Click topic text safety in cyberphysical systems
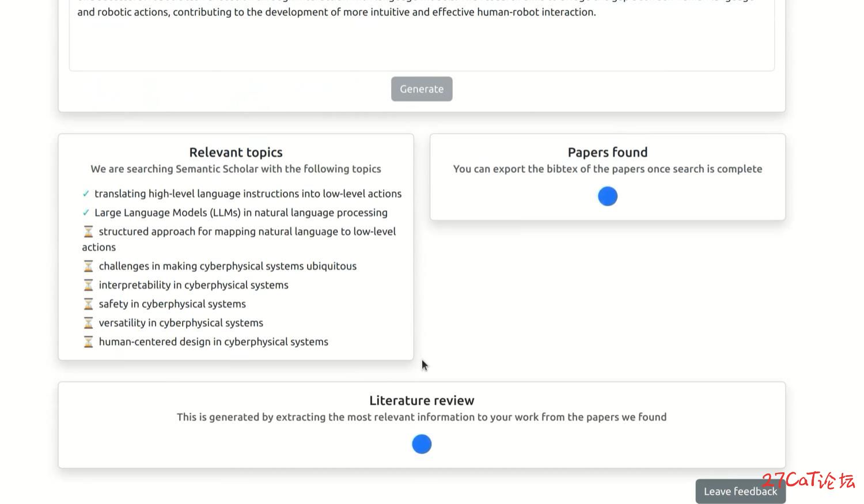 click(x=172, y=304)
